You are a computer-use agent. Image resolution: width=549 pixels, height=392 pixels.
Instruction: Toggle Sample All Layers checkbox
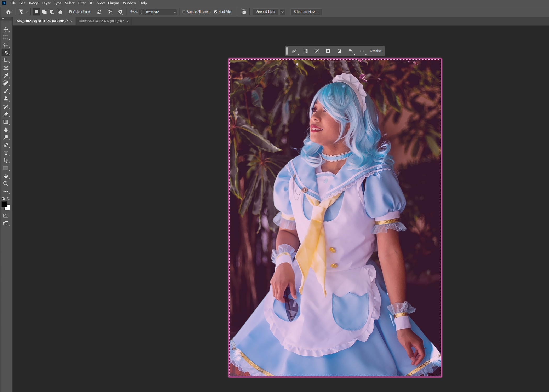click(183, 11)
